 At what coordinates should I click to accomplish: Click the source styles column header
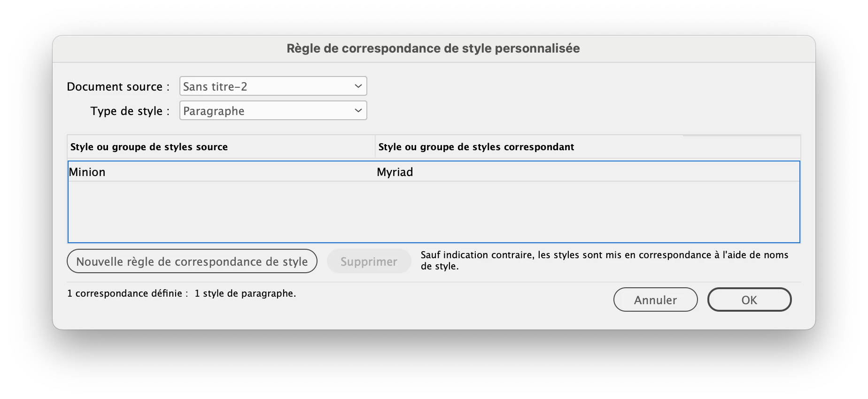221,147
